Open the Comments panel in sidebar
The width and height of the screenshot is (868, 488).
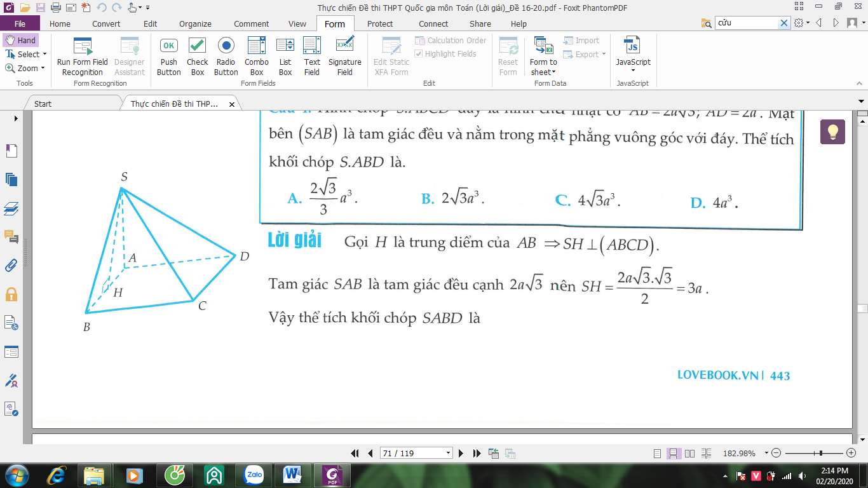click(11, 237)
